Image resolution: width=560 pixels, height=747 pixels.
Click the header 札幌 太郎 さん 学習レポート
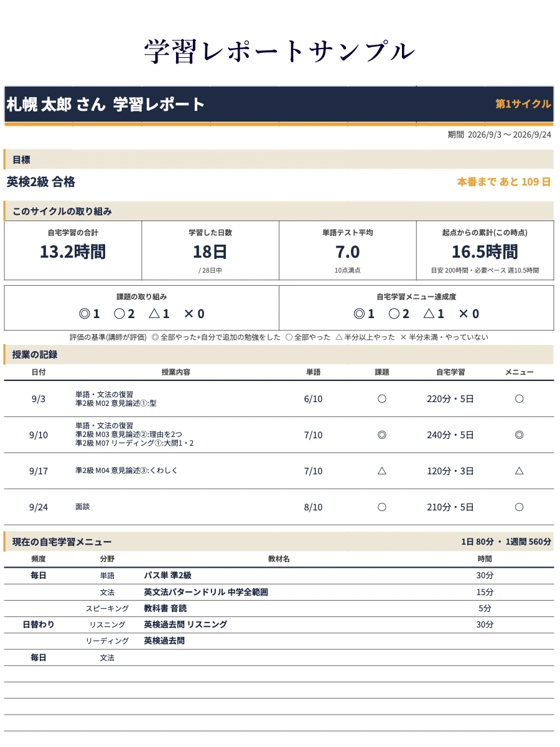(x=106, y=104)
